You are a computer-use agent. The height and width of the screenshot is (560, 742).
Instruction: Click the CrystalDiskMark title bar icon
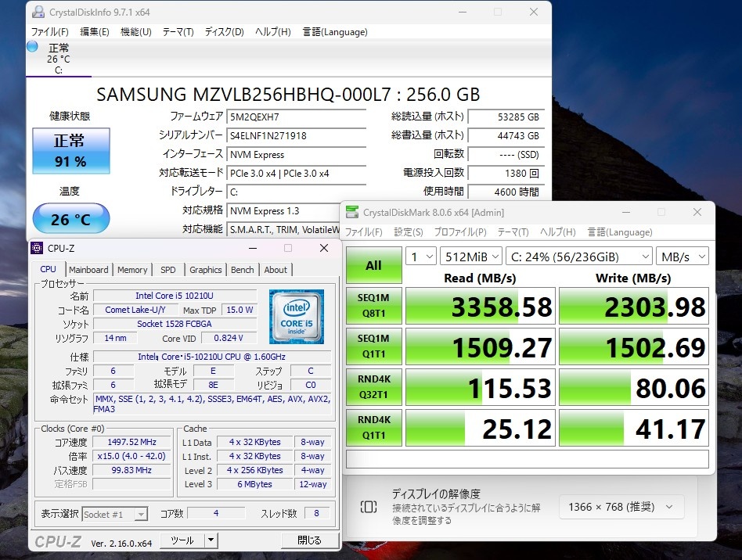pyautogui.click(x=352, y=212)
